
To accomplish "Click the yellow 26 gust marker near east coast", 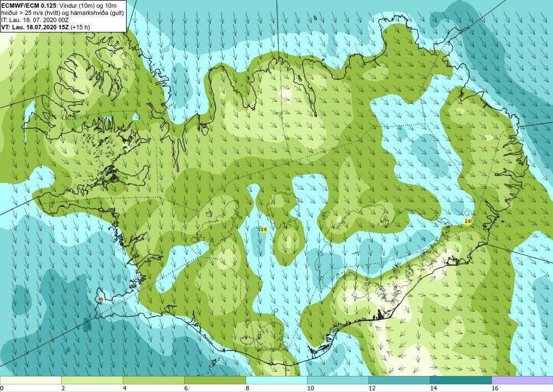I will (468, 221).
